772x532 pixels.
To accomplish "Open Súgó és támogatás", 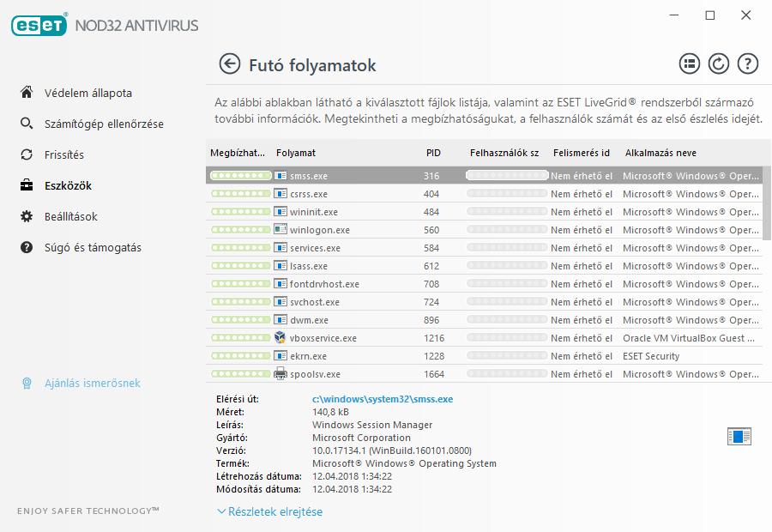I will point(93,248).
